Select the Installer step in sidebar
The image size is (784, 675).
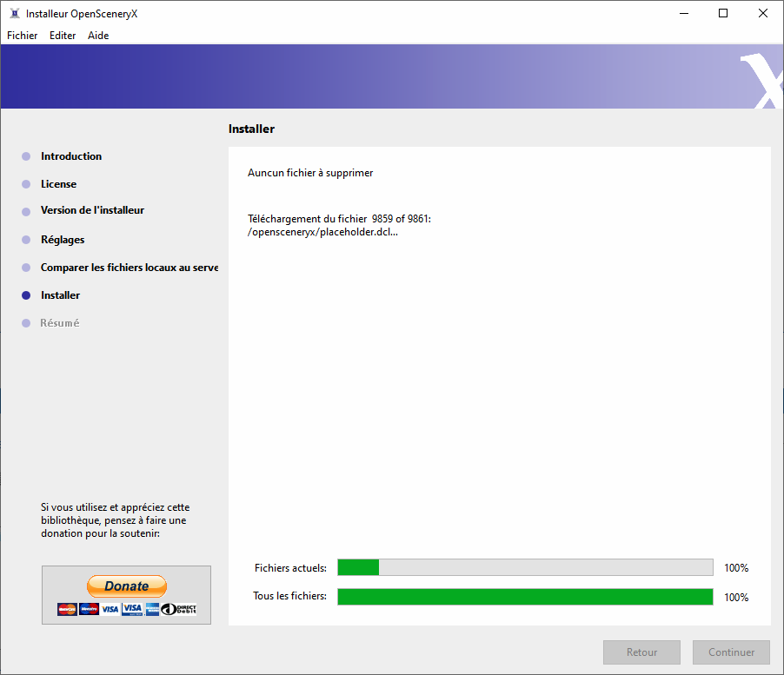61,295
